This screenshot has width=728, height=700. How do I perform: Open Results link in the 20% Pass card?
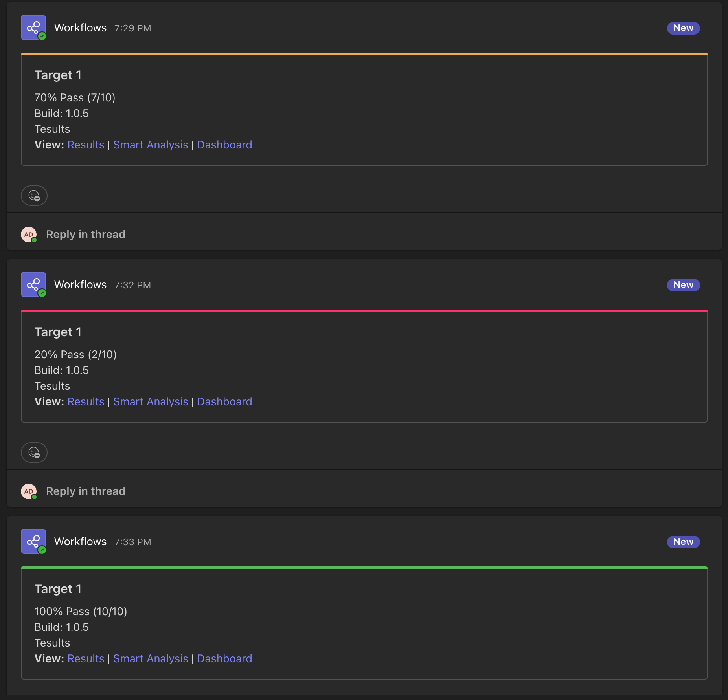point(86,402)
